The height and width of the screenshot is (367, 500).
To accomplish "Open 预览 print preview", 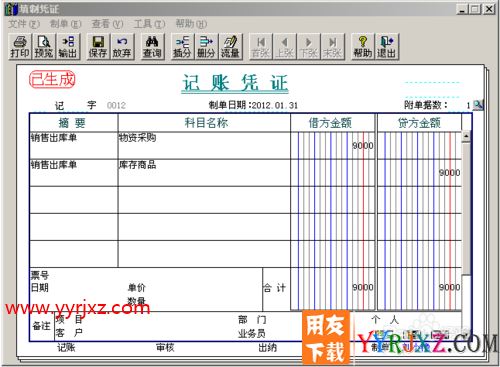I will click(44, 47).
